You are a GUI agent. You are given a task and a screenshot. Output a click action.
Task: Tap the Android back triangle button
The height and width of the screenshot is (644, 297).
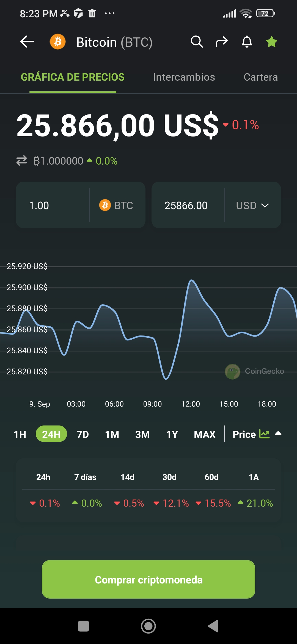coord(213,626)
